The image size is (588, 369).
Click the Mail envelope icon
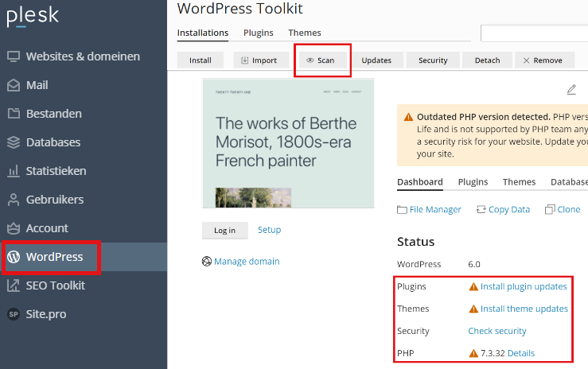[14, 85]
